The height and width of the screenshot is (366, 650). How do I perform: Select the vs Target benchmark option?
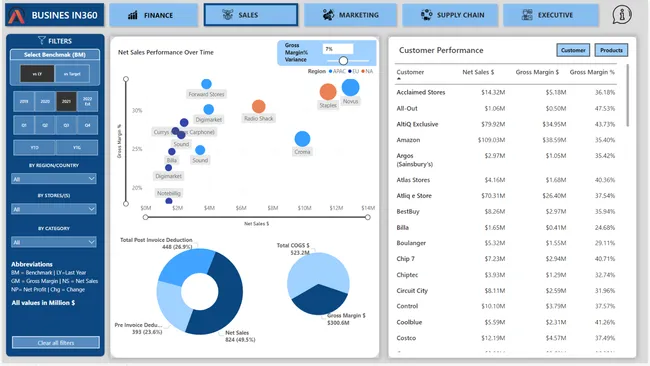[72, 74]
